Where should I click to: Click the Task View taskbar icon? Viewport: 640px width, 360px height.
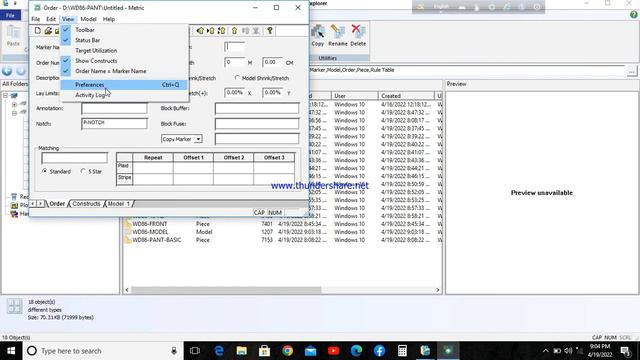(195, 351)
